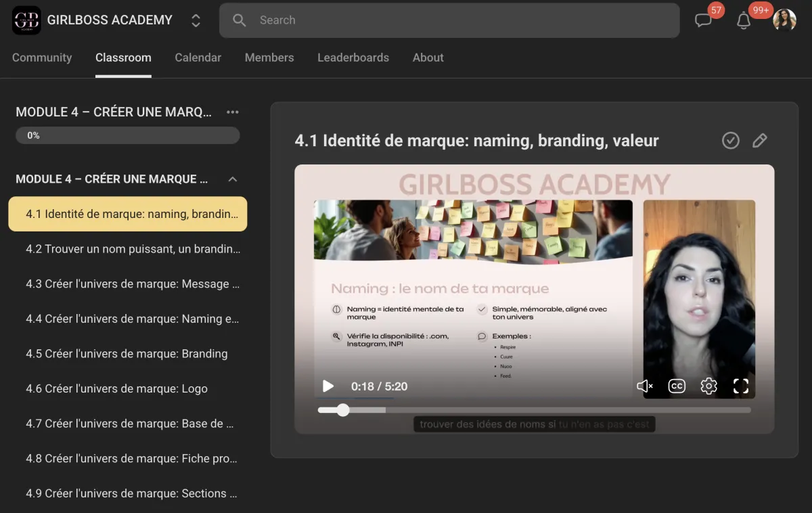
Task: Click the 0% module progress bar
Action: pyautogui.click(x=128, y=135)
